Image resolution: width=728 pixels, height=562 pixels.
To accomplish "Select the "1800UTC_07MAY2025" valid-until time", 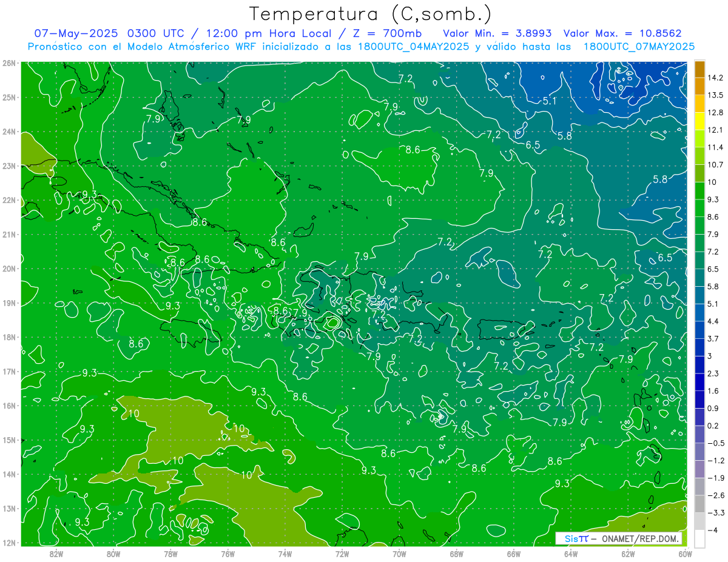I will 639,46.
